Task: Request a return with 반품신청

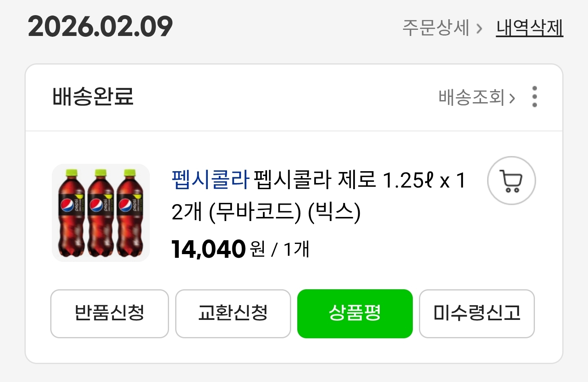Action: click(109, 313)
